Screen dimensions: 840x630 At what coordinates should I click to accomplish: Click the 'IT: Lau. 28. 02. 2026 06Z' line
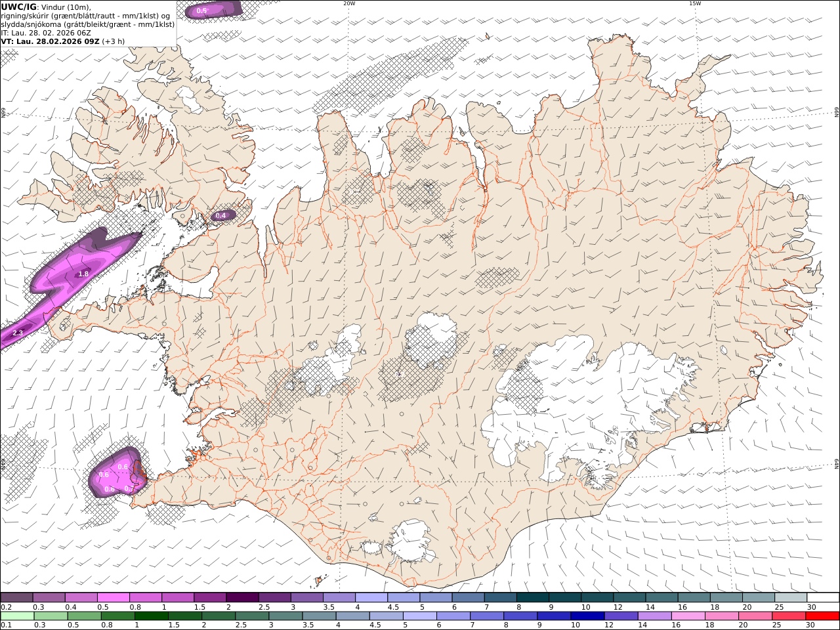[x=46, y=33]
